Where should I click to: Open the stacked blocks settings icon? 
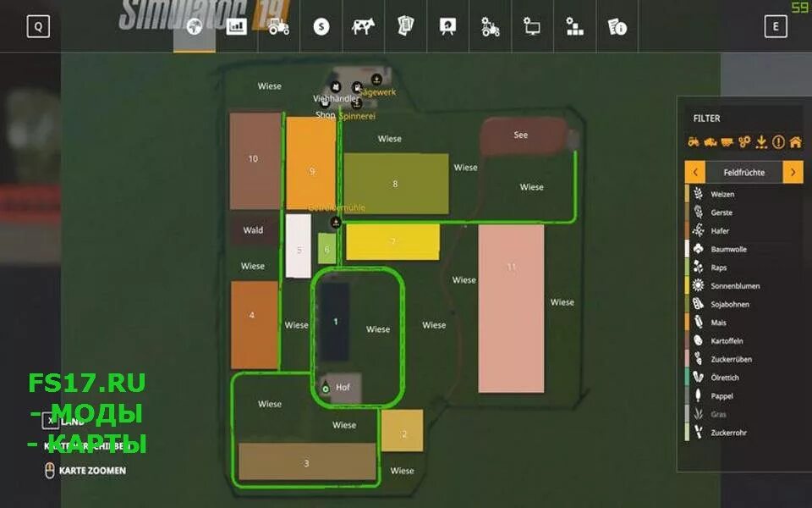(x=574, y=26)
